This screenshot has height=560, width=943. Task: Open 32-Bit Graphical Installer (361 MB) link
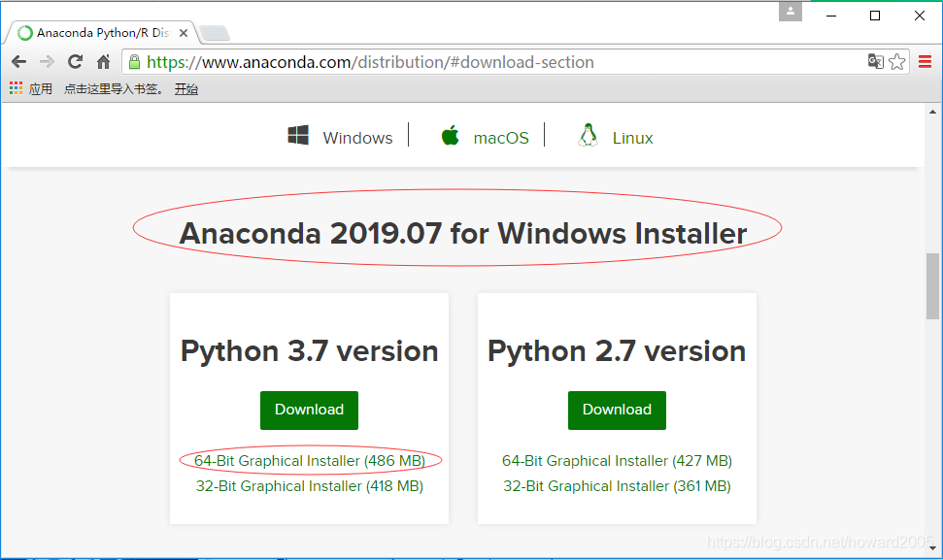click(x=617, y=486)
